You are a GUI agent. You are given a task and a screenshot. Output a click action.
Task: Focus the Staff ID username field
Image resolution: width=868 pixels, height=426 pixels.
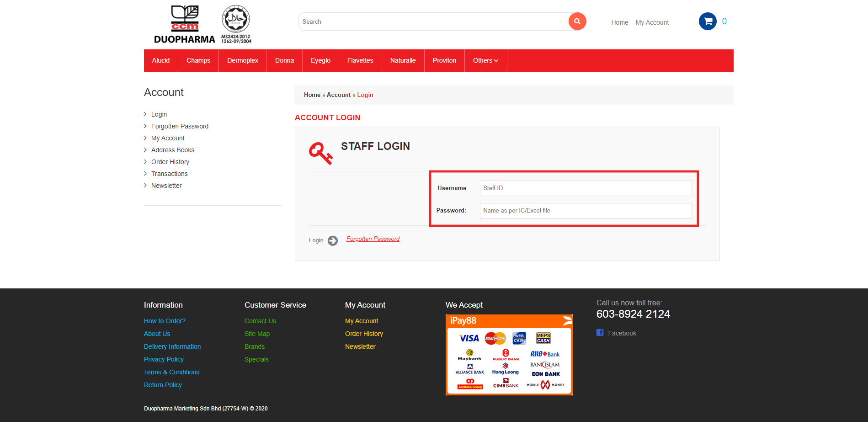pos(585,188)
